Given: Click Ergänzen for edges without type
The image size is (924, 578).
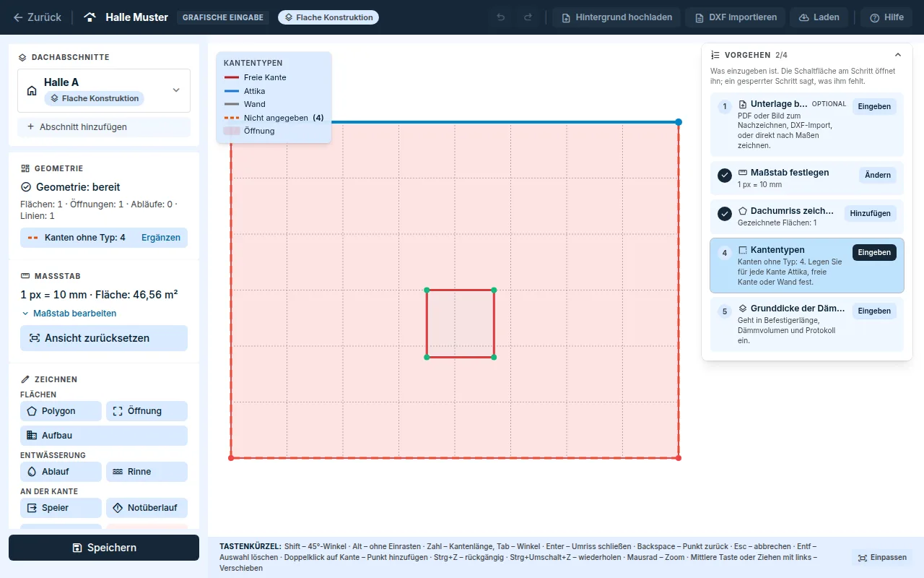Looking at the screenshot, I should [x=161, y=238].
